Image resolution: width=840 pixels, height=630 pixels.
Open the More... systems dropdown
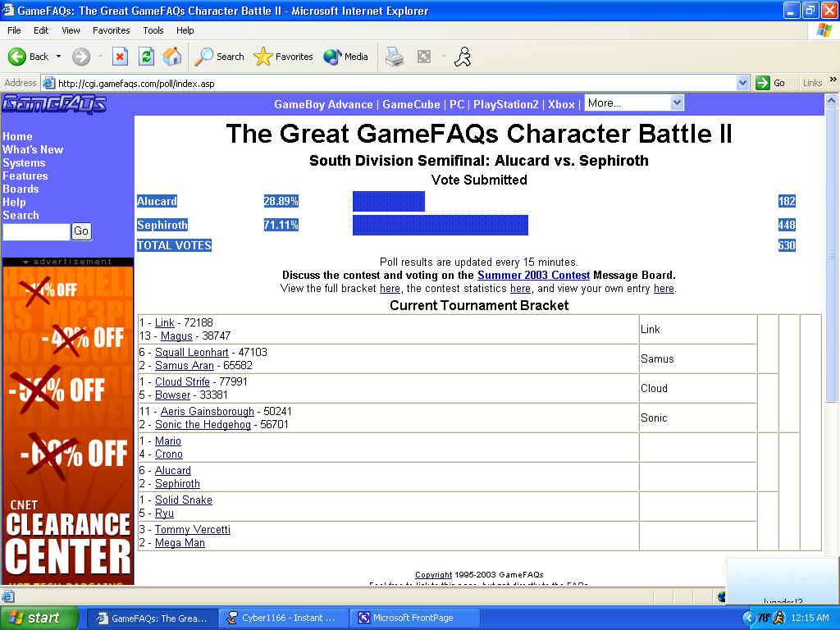[634, 103]
